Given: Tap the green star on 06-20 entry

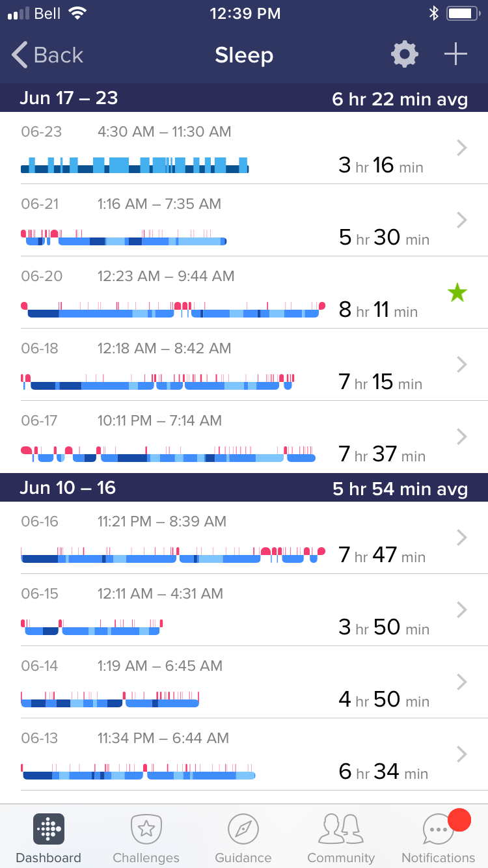Looking at the screenshot, I should 457,293.
